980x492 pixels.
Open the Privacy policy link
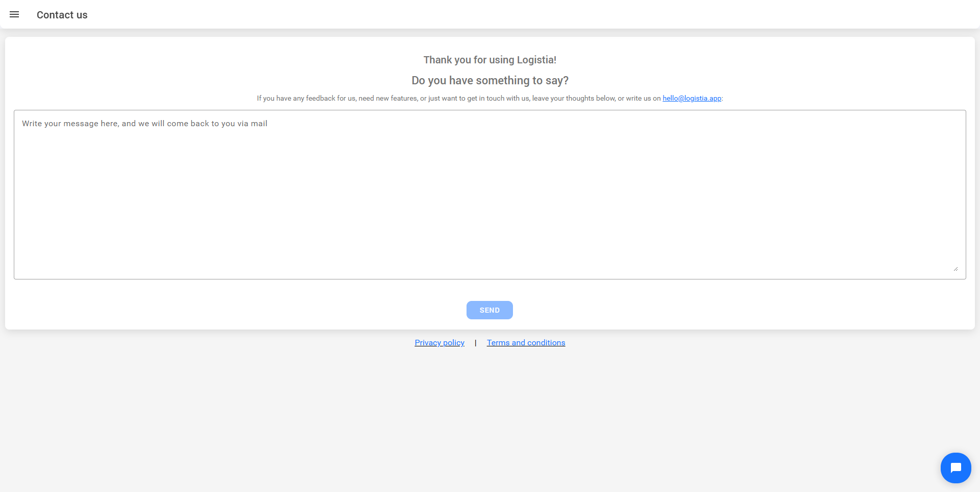click(x=439, y=343)
